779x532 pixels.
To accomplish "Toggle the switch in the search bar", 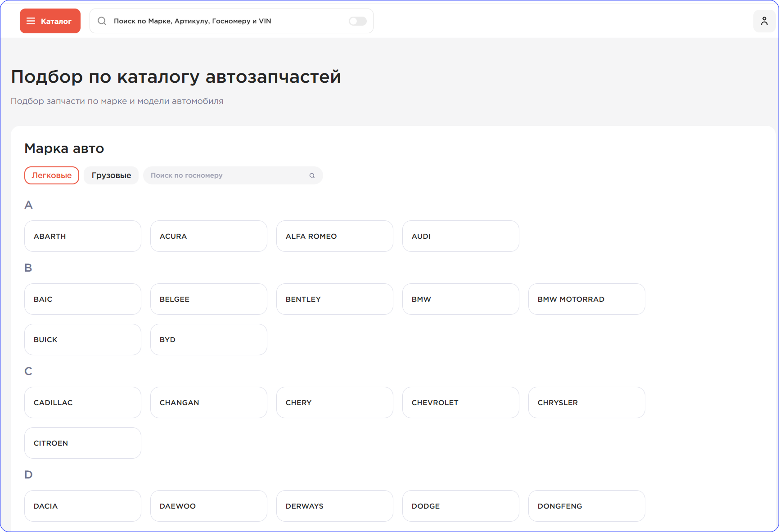I will pyautogui.click(x=358, y=21).
